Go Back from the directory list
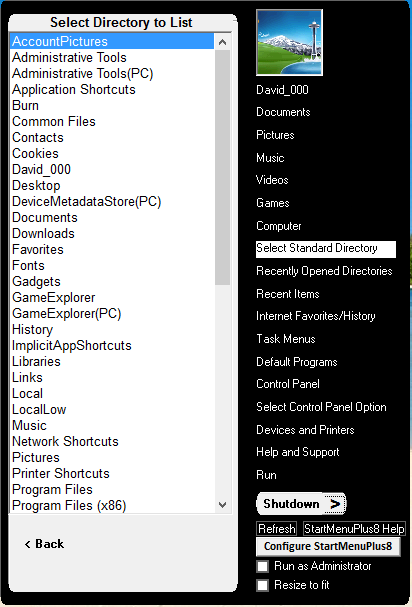 [44, 544]
